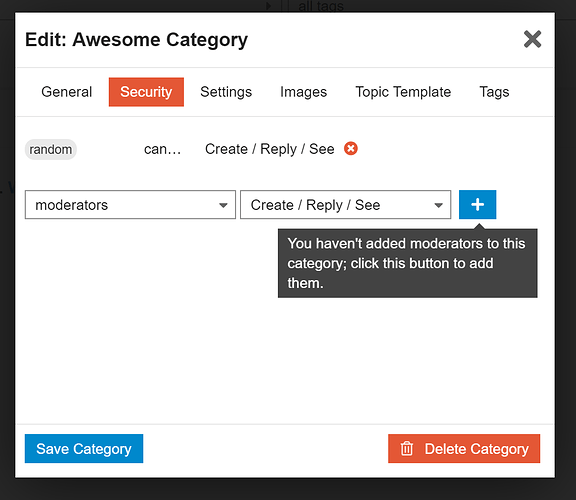Open the Create / Reply / See dropdown
576x500 pixels.
coord(345,205)
